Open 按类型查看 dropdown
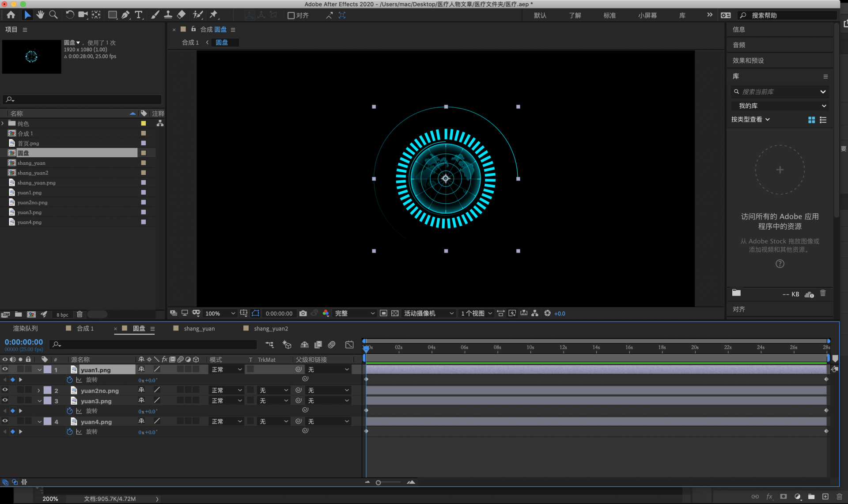 click(x=750, y=120)
